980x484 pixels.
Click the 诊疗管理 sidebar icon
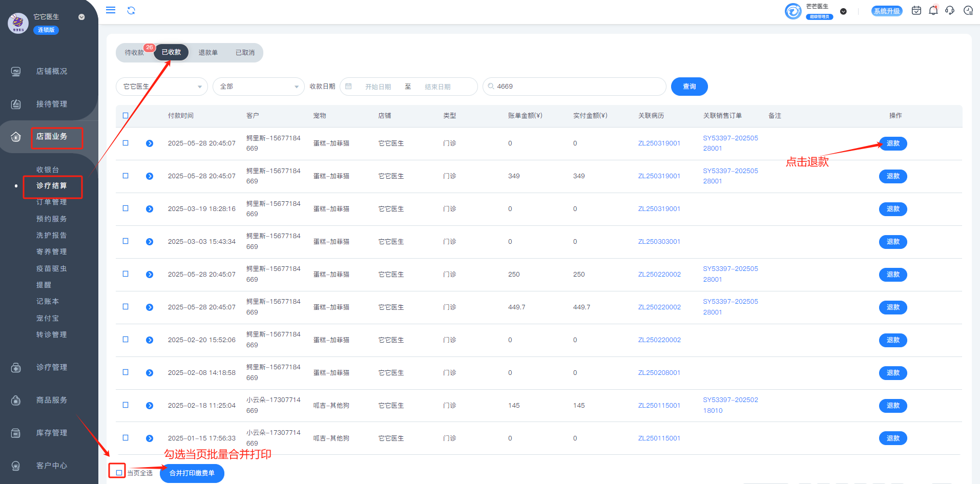tap(16, 368)
